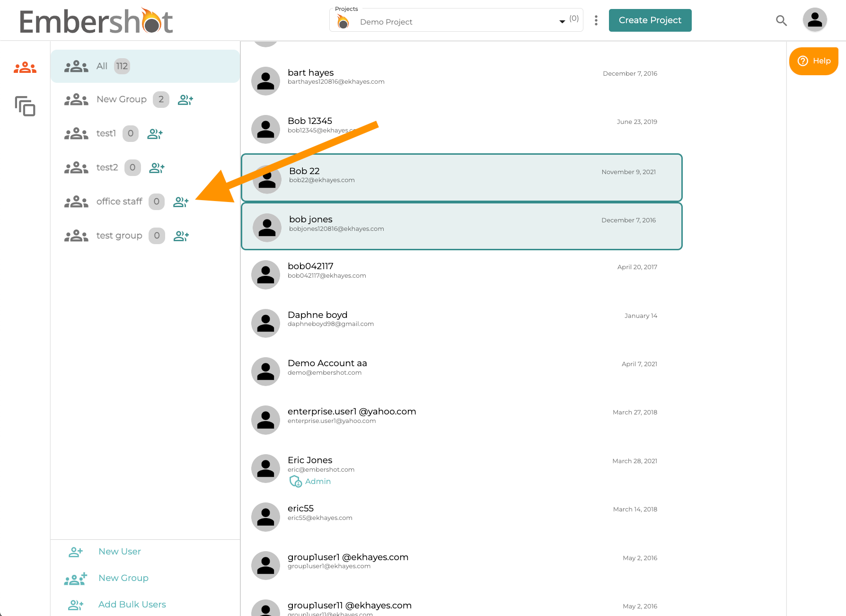
Task: Open the account profile avatar
Action: (x=815, y=20)
